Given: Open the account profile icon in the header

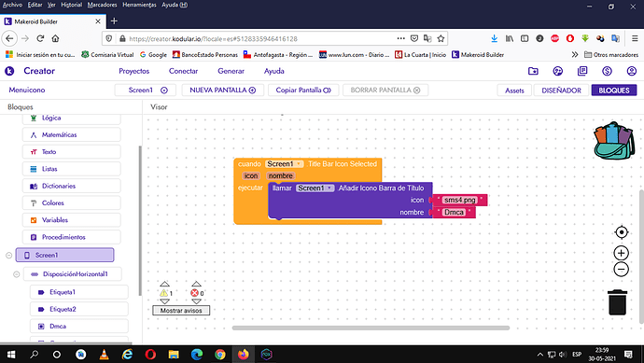Looking at the screenshot, I should point(631,71).
